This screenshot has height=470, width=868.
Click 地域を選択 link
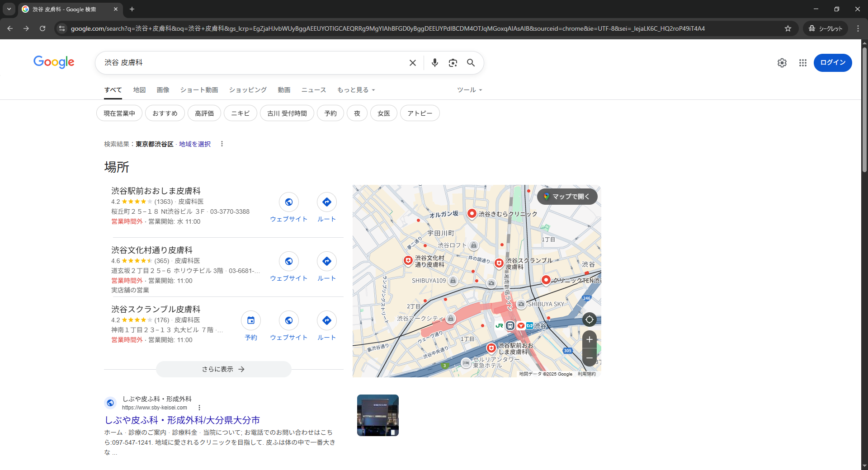tap(195, 144)
